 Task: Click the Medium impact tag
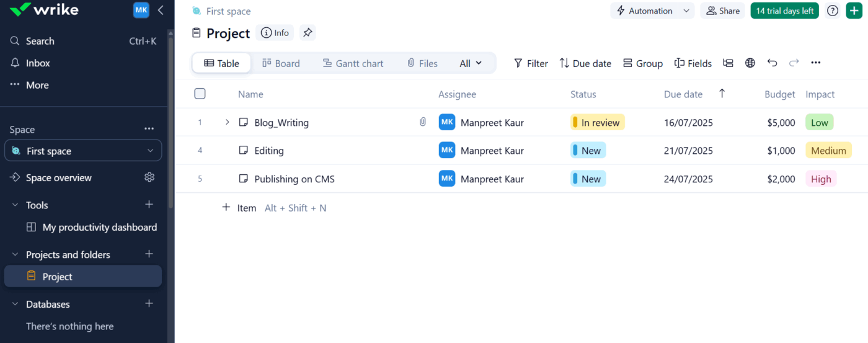828,150
